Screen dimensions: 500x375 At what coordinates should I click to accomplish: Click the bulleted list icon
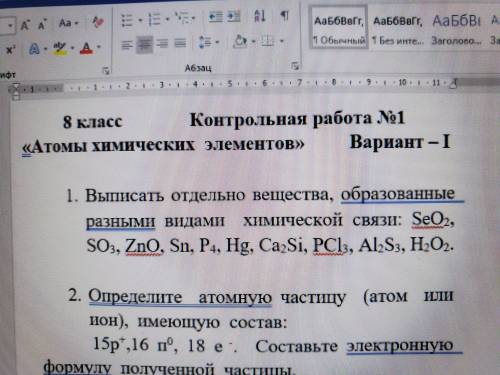127,19
